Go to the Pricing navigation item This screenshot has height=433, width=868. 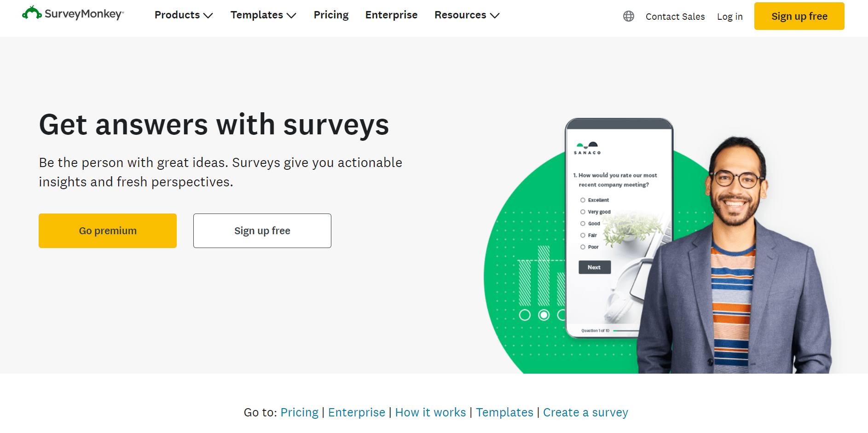pos(331,15)
